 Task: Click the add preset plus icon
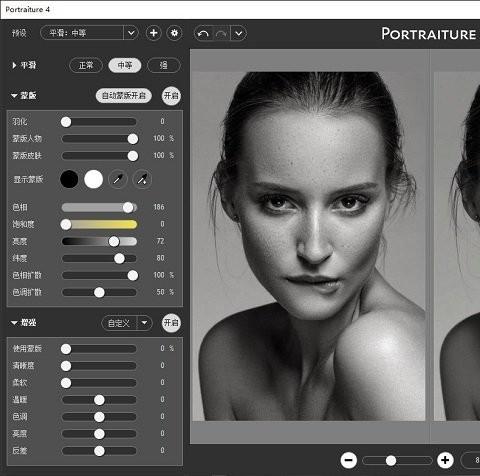coord(153,33)
